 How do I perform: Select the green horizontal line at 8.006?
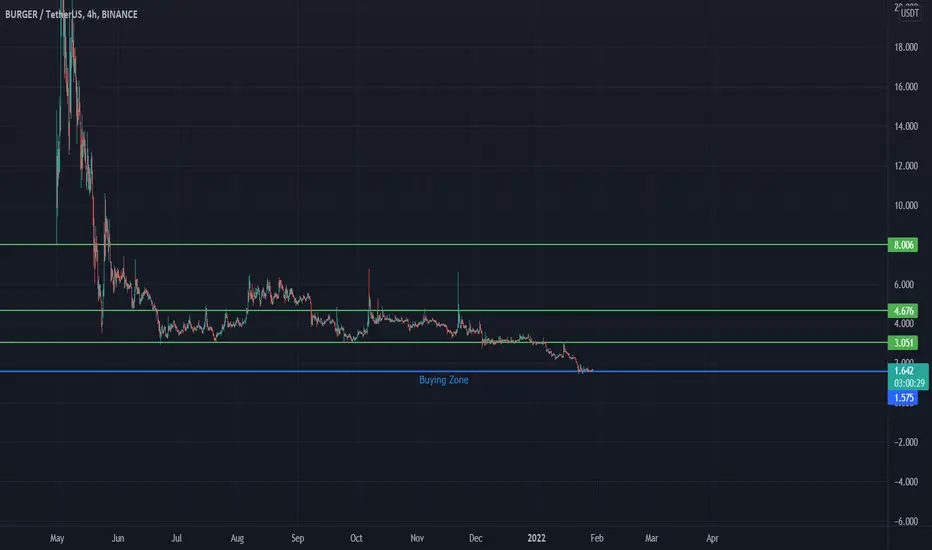point(443,244)
